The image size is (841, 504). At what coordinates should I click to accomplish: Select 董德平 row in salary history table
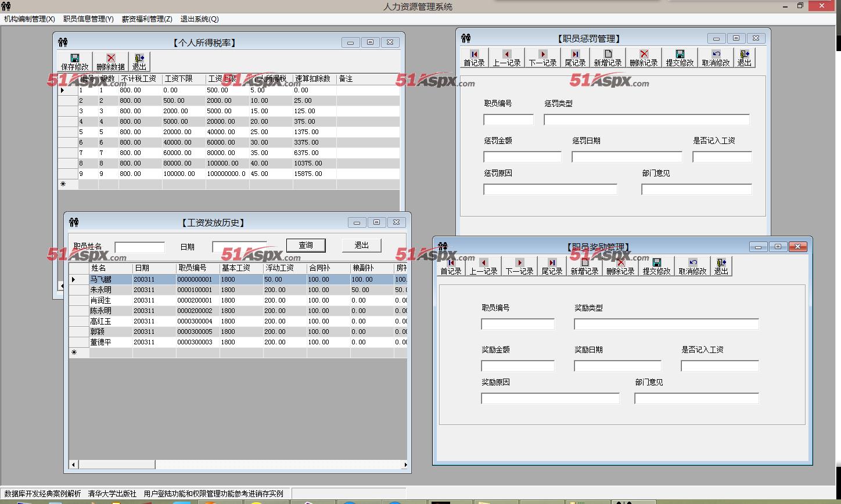pyautogui.click(x=238, y=342)
